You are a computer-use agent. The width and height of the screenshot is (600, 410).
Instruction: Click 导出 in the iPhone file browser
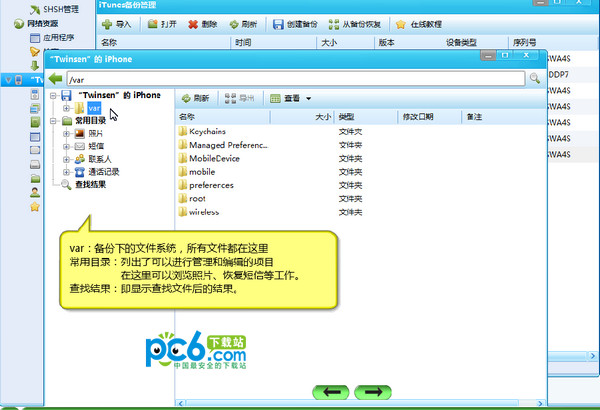tap(240, 98)
